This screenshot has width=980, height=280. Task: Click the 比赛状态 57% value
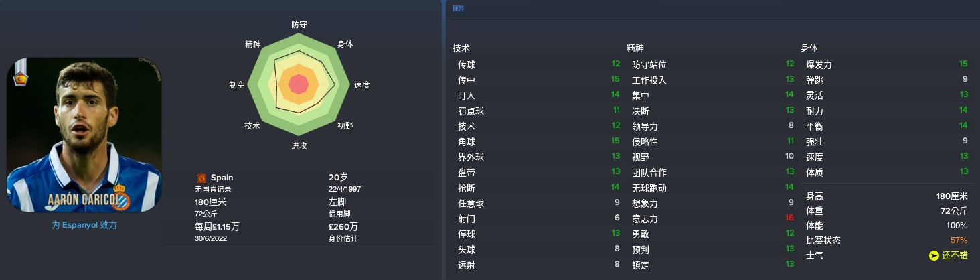(959, 240)
